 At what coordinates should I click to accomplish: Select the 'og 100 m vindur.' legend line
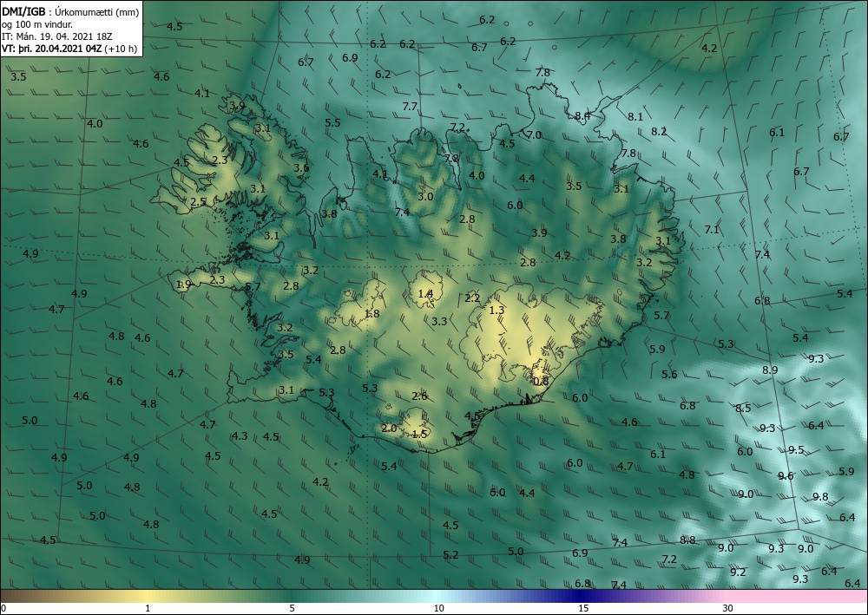[x=37, y=24]
